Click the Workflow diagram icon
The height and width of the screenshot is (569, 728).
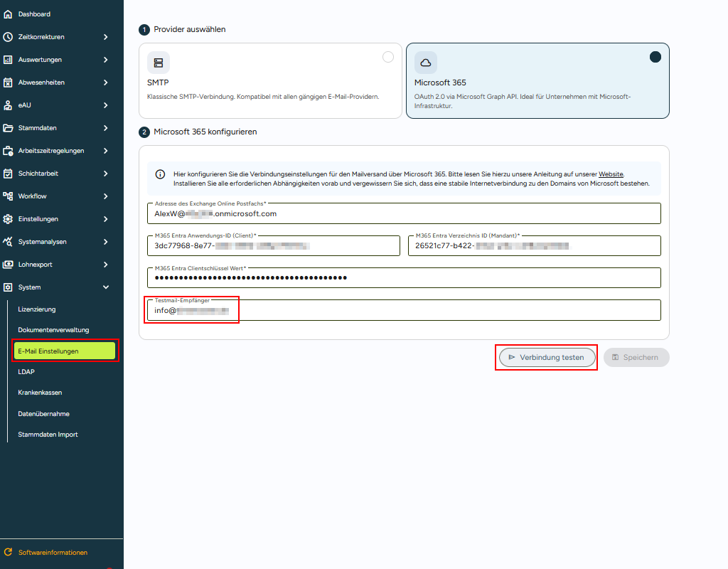[8, 196]
